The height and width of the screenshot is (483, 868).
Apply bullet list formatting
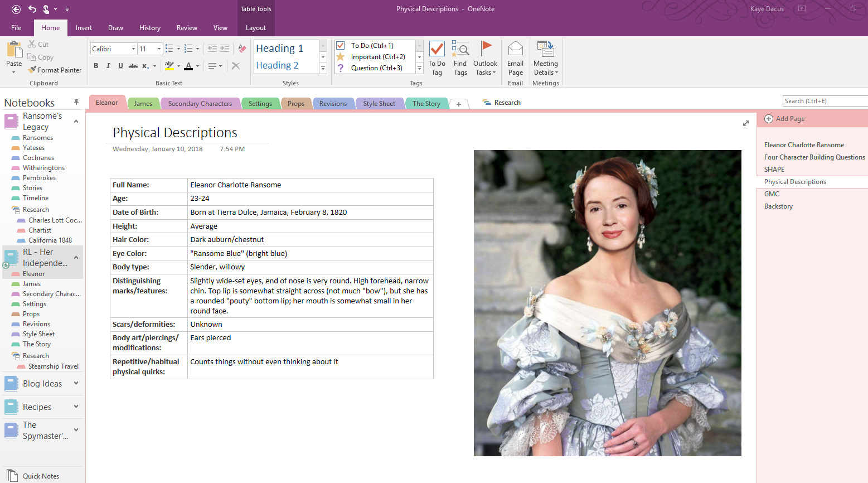click(x=169, y=49)
